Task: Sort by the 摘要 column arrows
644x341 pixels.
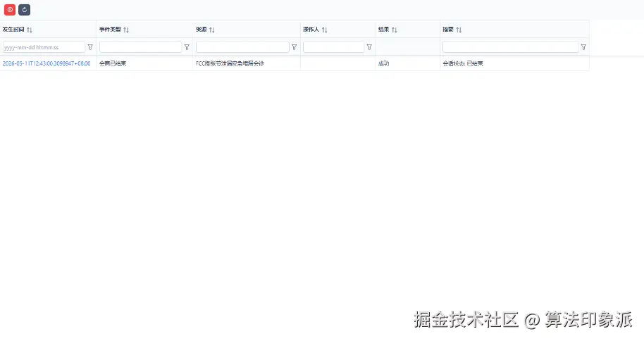Action: (459, 30)
